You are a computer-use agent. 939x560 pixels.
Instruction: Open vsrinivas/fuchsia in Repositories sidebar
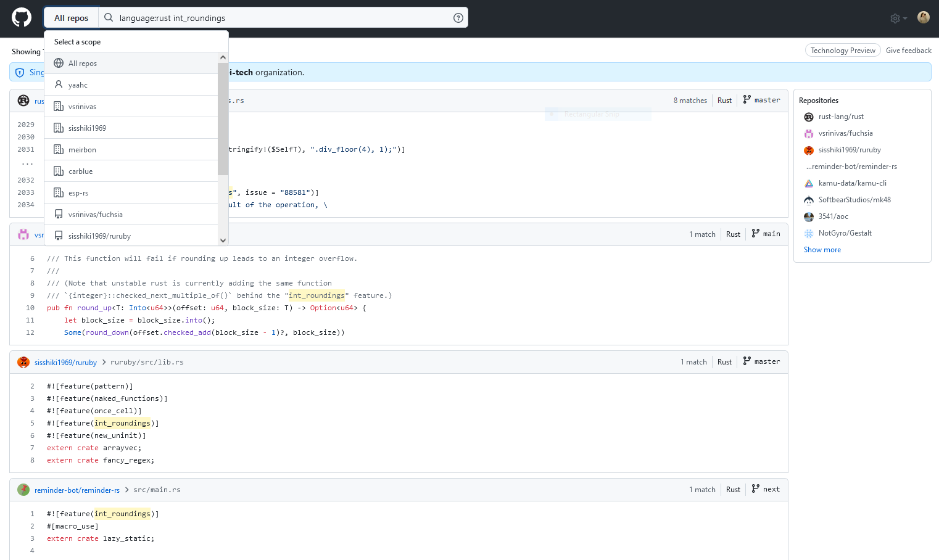pos(845,133)
